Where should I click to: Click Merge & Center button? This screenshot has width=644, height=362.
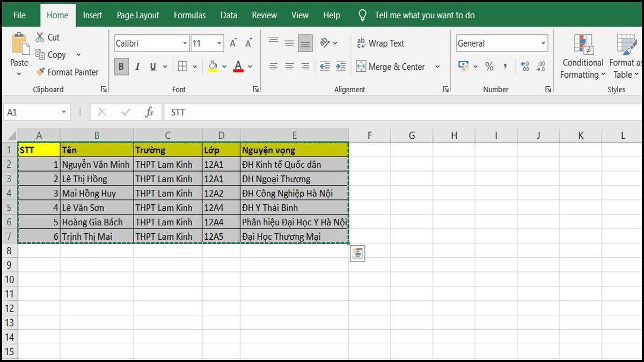pyautogui.click(x=391, y=67)
